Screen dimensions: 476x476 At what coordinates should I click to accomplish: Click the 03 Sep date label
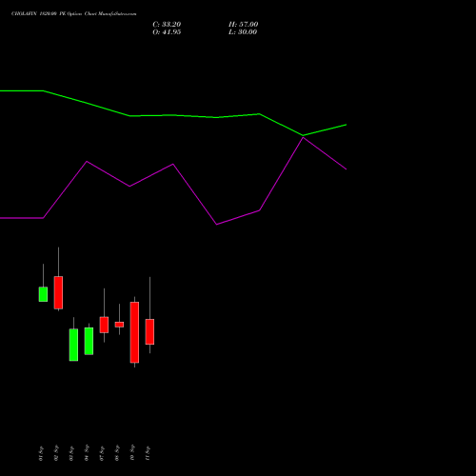click(x=71, y=453)
